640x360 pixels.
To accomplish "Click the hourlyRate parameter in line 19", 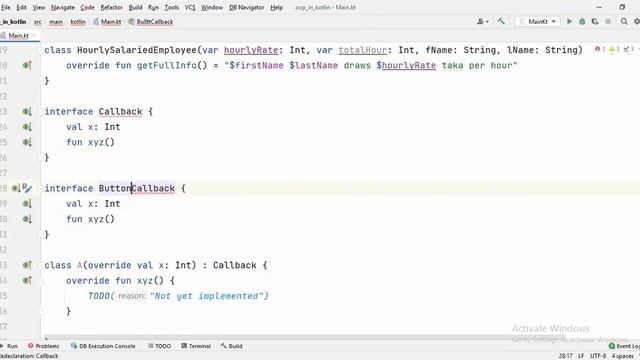I will tap(251, 50).
